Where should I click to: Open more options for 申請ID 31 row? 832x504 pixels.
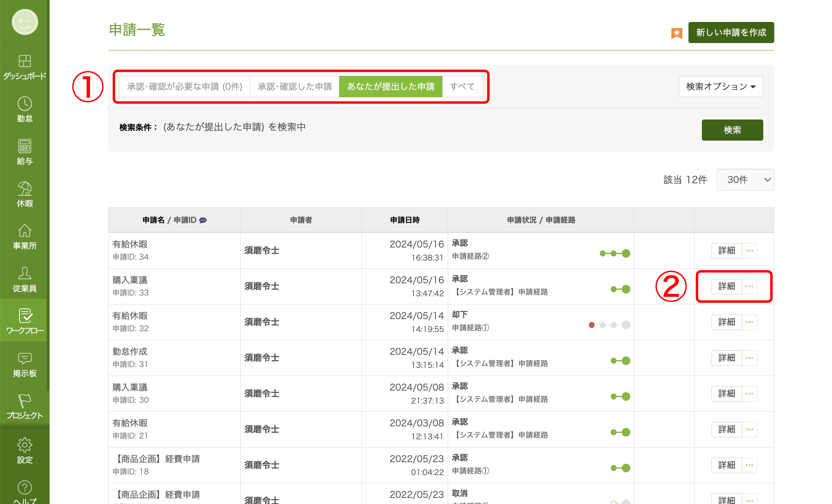coord(749,358)
